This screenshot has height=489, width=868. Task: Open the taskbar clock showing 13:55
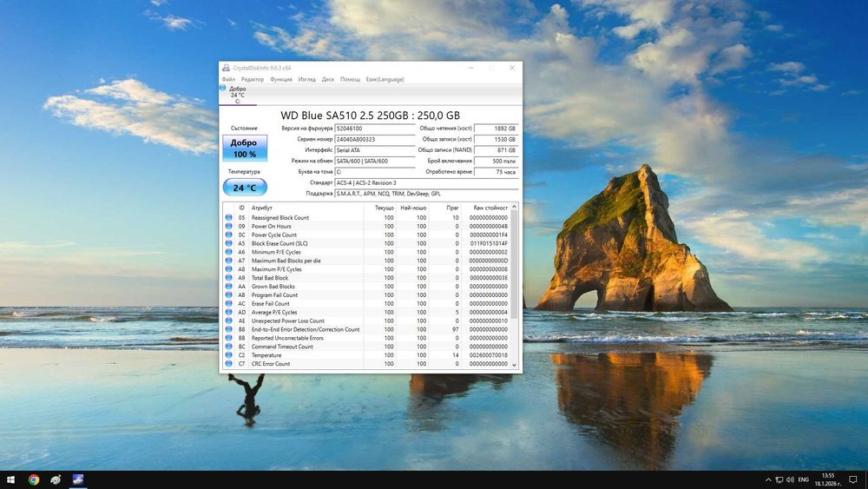tap(827, 479)
